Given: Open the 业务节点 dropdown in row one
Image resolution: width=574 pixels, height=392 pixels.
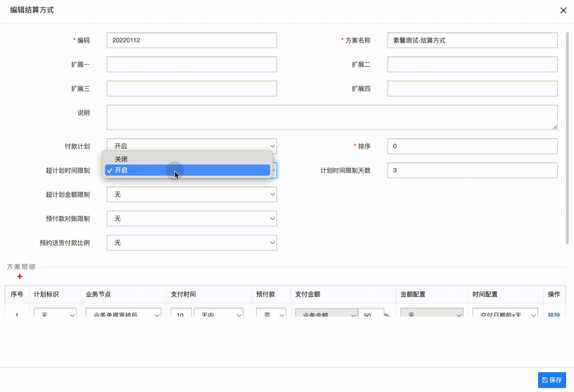Looking at the screenshot, I should 123,314.
